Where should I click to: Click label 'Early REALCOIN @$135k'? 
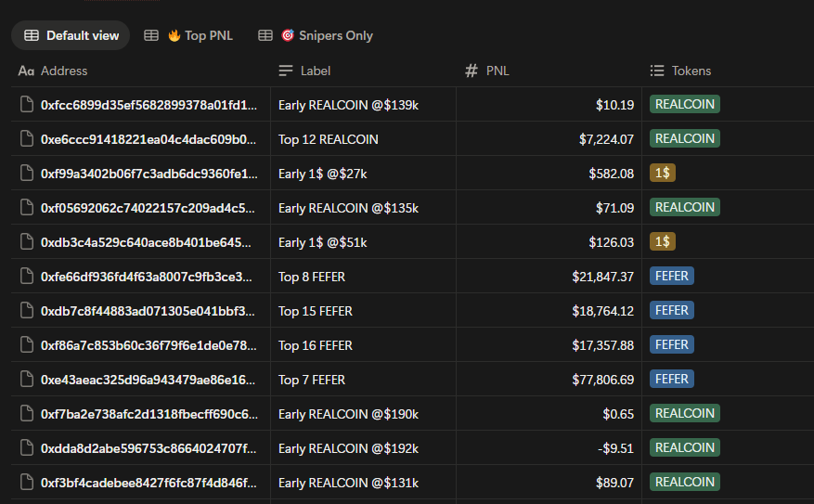click(x=348, y=208)
